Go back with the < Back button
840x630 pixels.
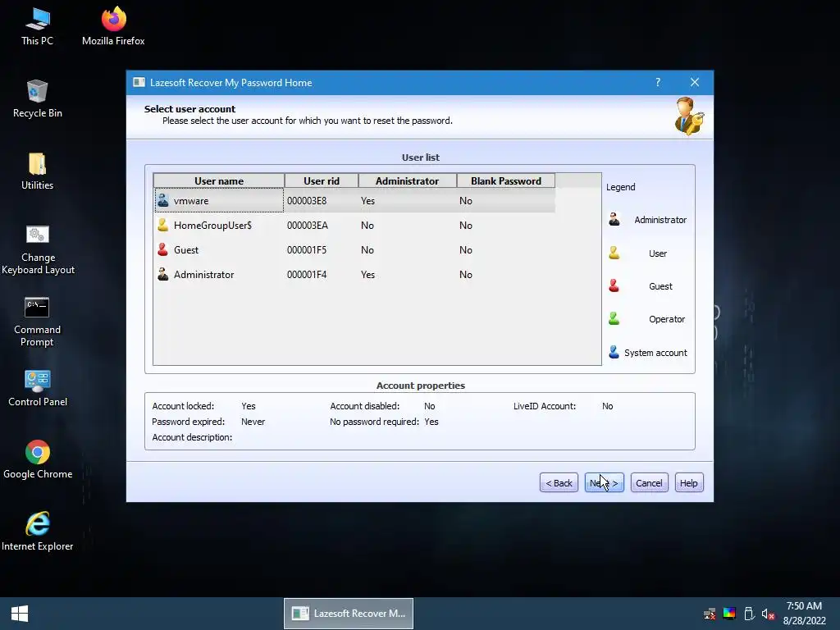[x=559, y=482]
